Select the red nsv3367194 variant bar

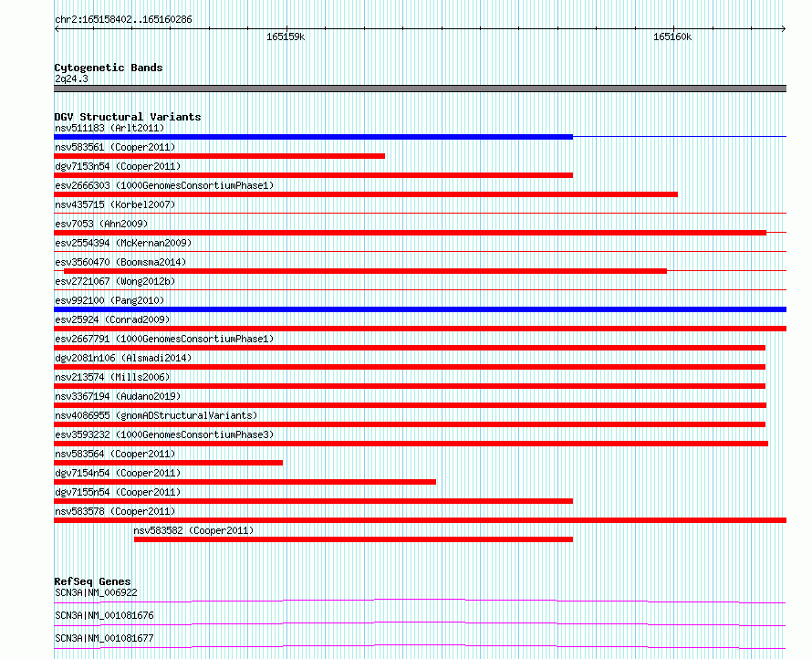411,405
